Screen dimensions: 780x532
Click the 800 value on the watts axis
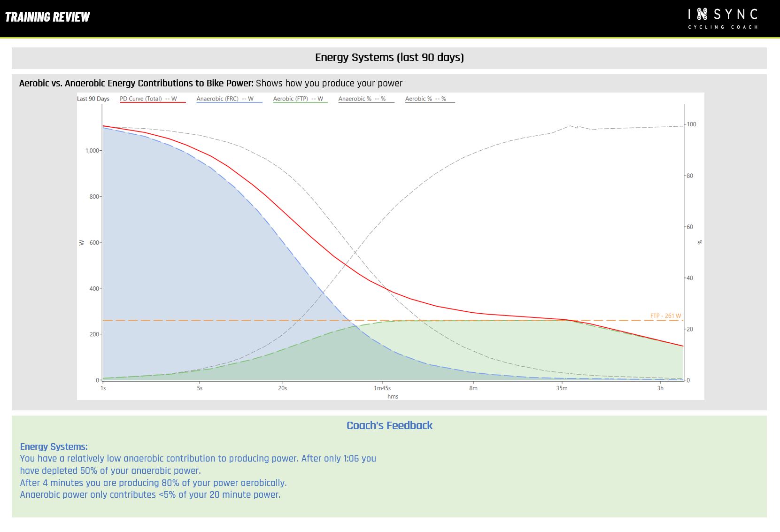point(94,197)
